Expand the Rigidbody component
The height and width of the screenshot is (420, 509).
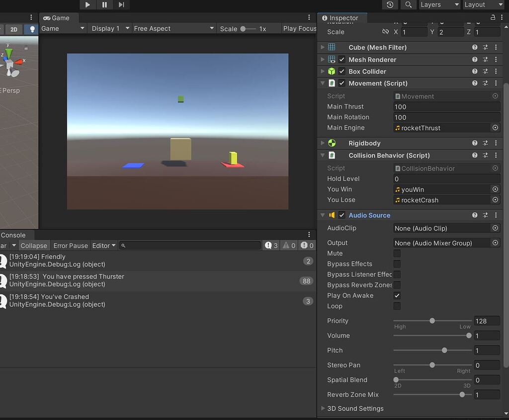322,143
